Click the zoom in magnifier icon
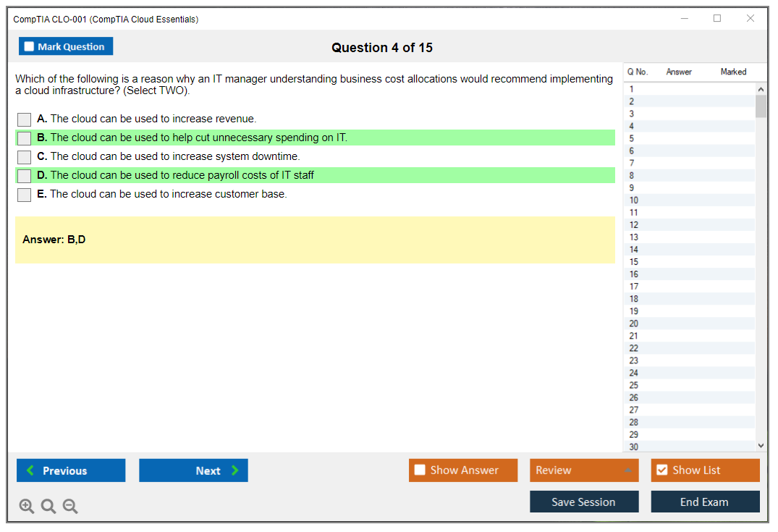This screenshot has width=778, height=532. coord(27,507)
